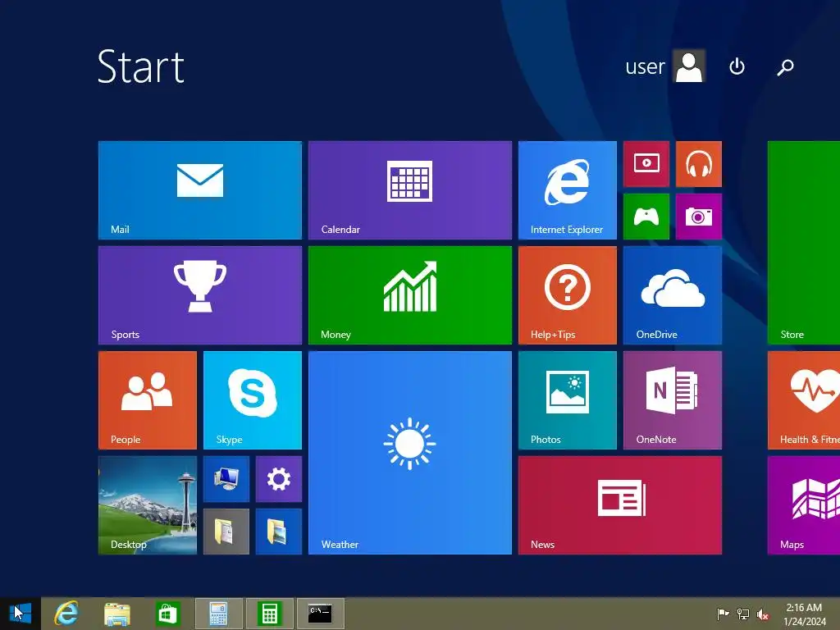The width and height of the screenshot is (840, 630).
Task: Click the muted volume tray icon
Action: pos(763,614)
